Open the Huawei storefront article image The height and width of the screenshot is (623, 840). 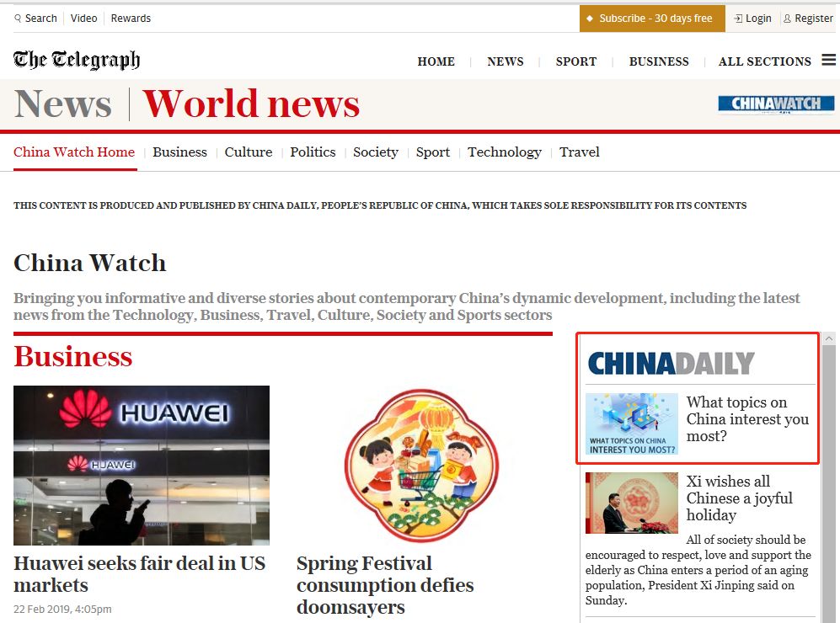pyautogui.click(x=142, y=465)
